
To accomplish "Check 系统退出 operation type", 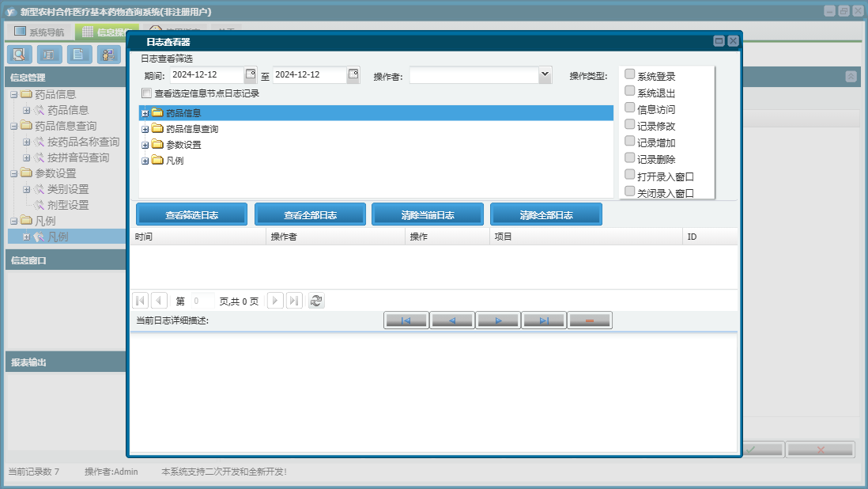I will coord(629,91).
